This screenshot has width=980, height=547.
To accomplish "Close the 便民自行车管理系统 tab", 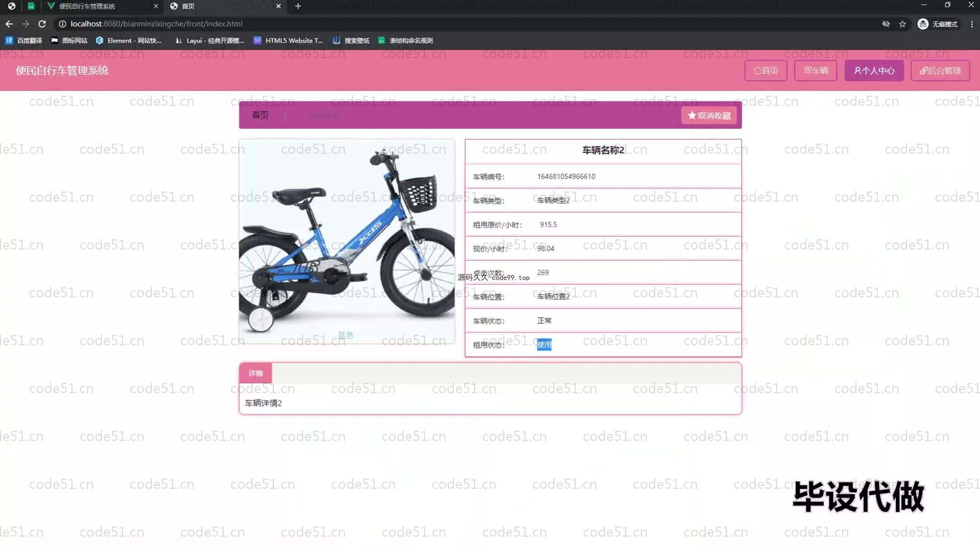I will (x=156, y=6).
